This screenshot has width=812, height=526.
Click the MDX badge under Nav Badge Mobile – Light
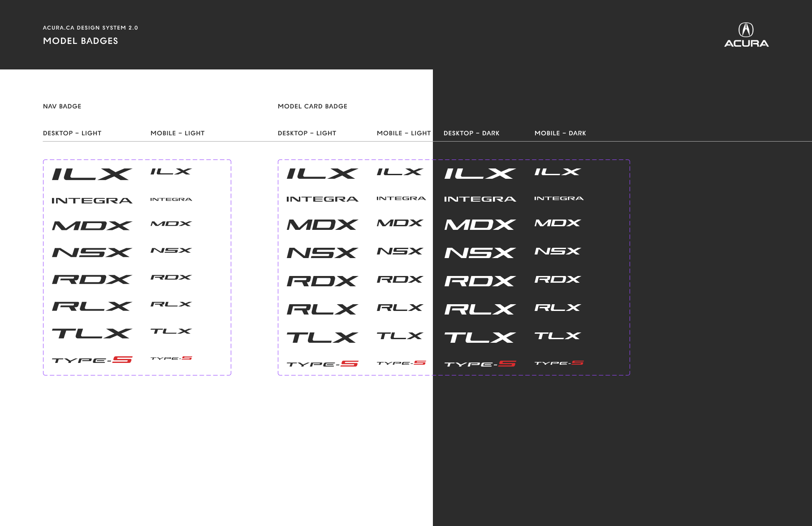(x=171, y=224)
